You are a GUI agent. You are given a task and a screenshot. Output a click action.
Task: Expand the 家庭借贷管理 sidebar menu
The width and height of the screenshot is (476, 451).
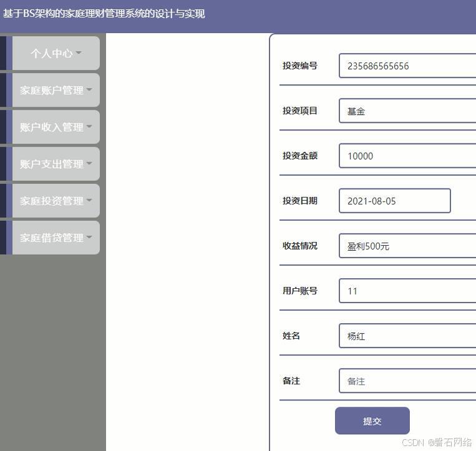[56, 238]
